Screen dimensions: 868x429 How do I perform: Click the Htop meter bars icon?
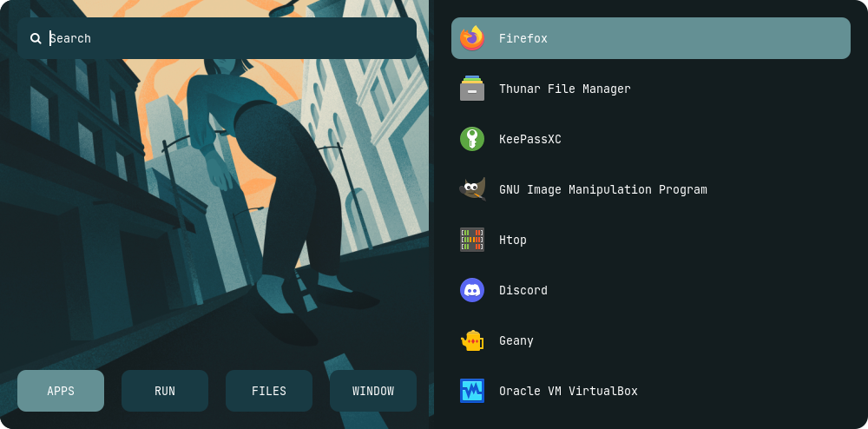[472, 240]
